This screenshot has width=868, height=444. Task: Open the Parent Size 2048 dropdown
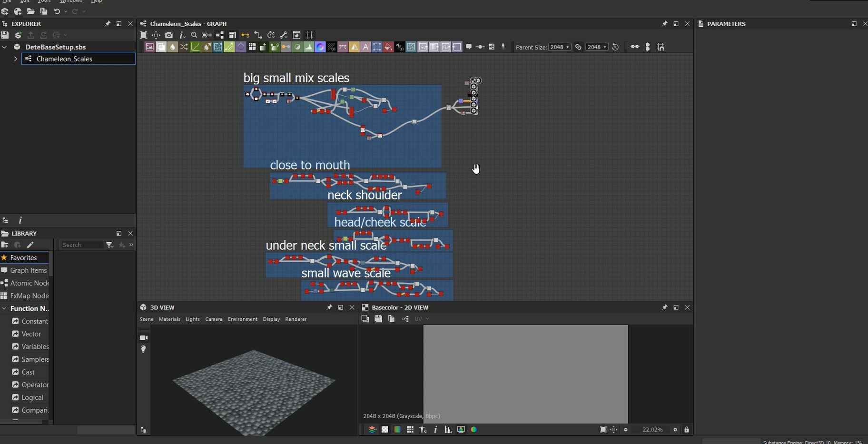[x=561, y=47]
